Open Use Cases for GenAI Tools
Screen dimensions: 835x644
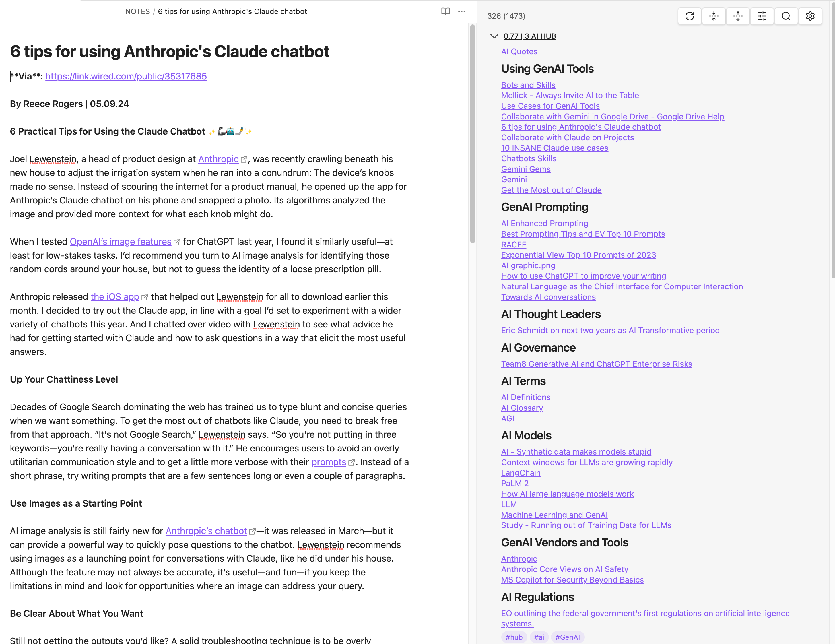point(550,106)
